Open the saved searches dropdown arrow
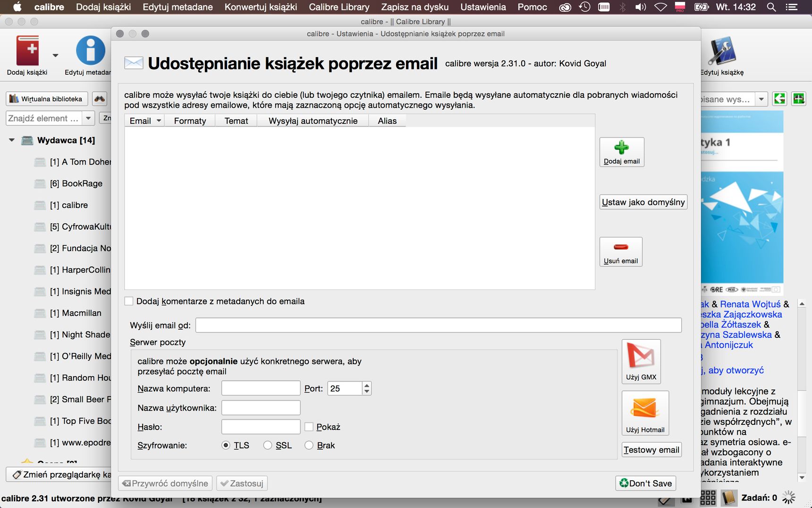The height and width of the screenshot is (508, 812). coord(761,99)
